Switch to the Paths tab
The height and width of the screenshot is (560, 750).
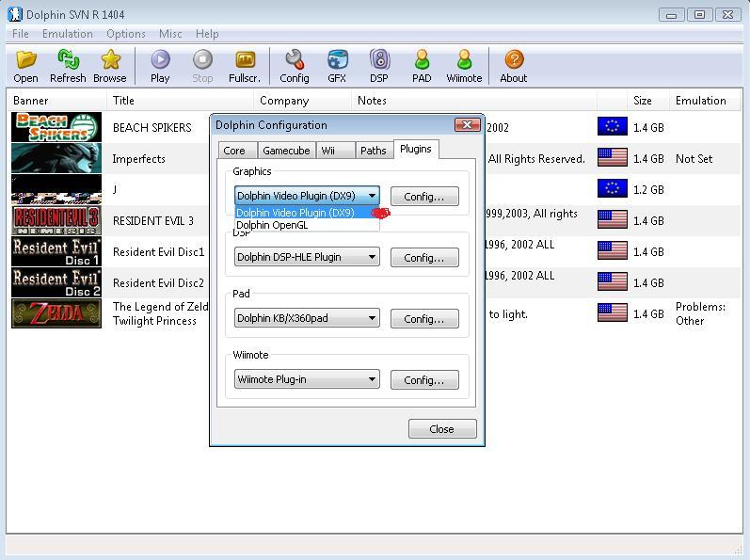point(374,151)
